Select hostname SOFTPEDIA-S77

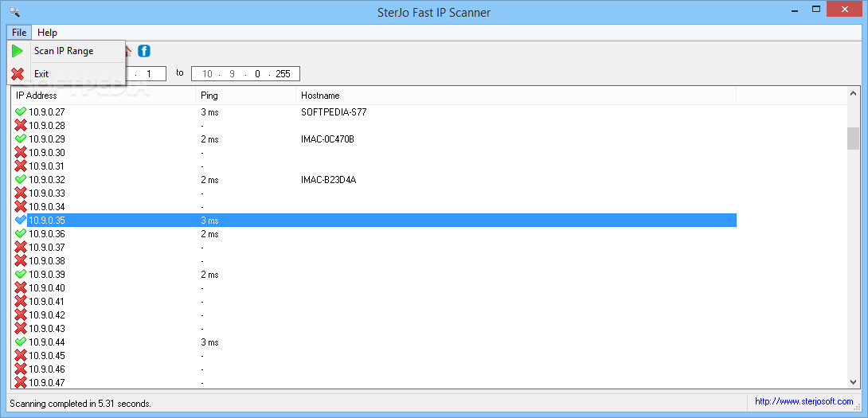334,111
